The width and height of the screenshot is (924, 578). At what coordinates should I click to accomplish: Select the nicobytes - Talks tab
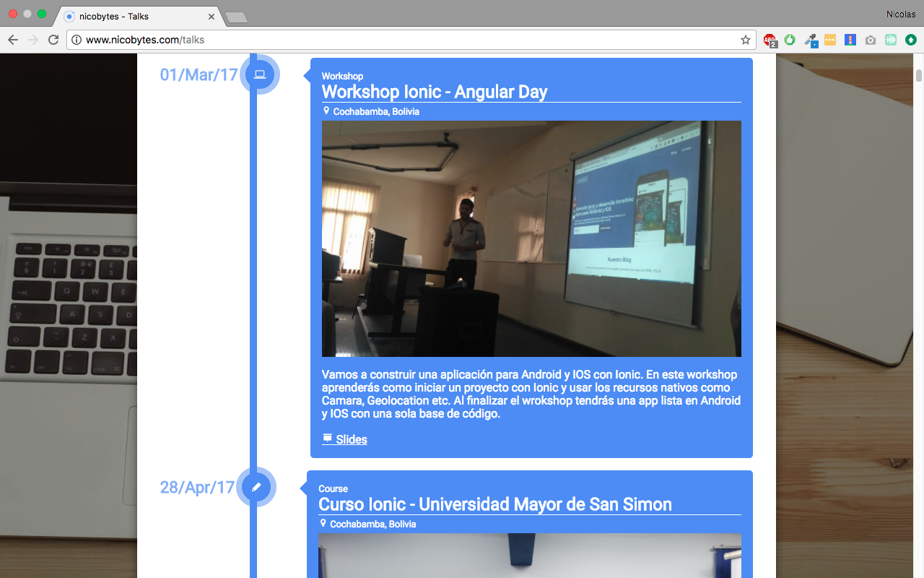[x=139, y=16]
